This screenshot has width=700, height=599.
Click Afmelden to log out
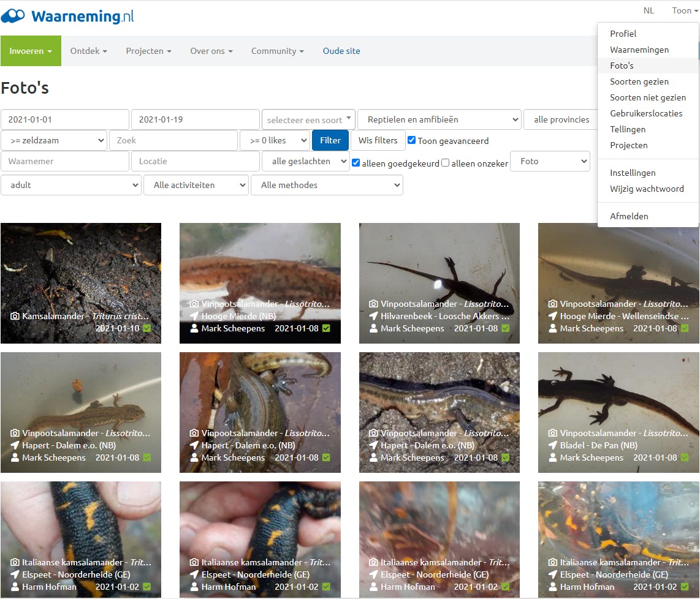click(649, 216)
